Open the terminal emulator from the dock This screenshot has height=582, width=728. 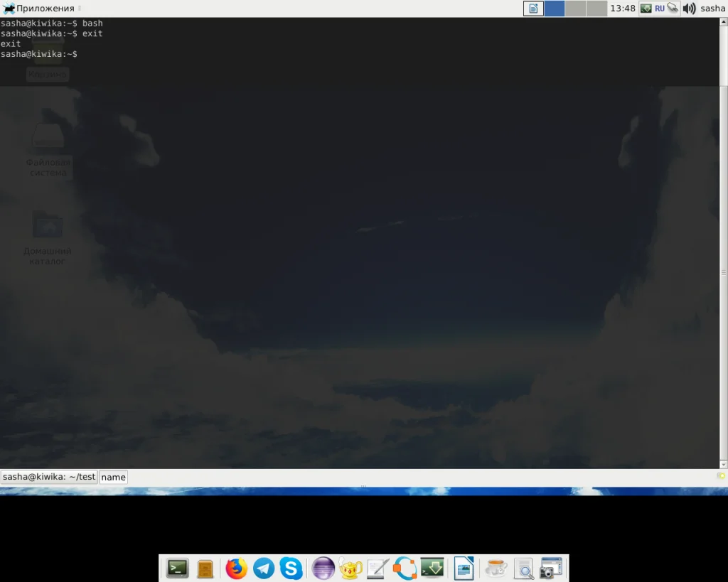(x=177, y=568)
